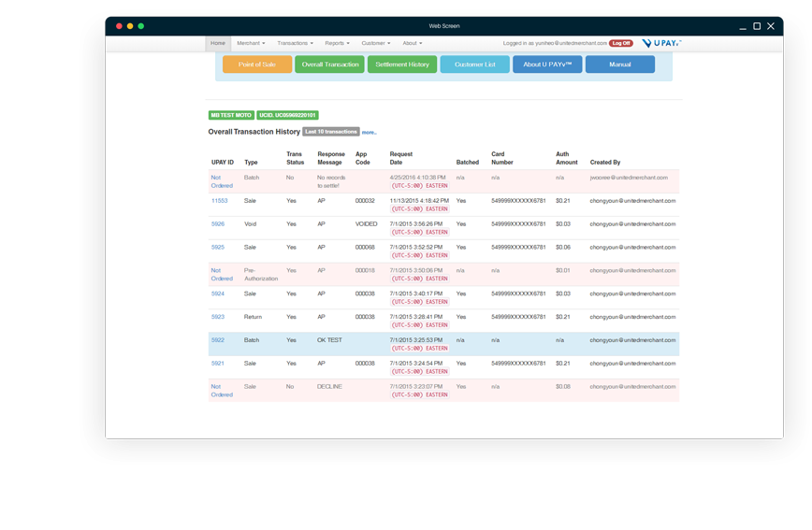Click the UCID UC05969220101 badge
This screenshot has width=812, height=530.
tap(287, 115)
